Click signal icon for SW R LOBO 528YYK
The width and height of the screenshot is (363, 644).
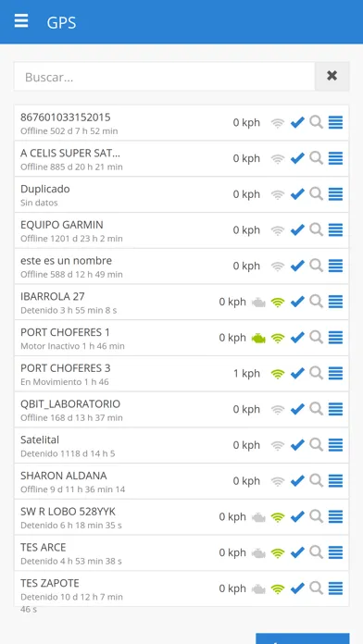[x=278, y=517]
